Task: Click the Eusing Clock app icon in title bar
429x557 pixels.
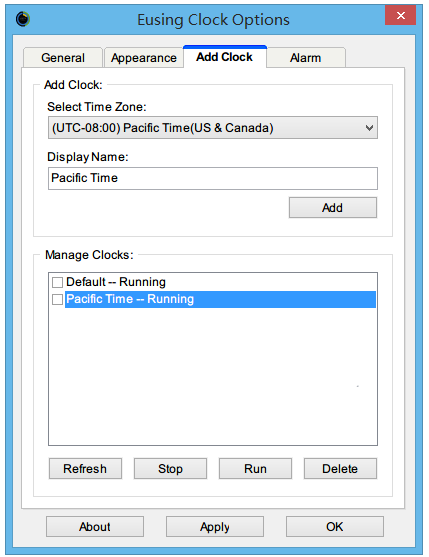Action: pyautogui.click(x=23, y=19)
